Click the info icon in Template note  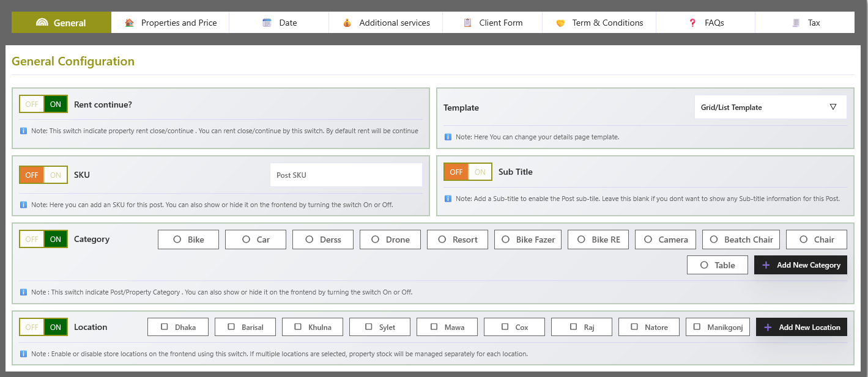[448, 137]
